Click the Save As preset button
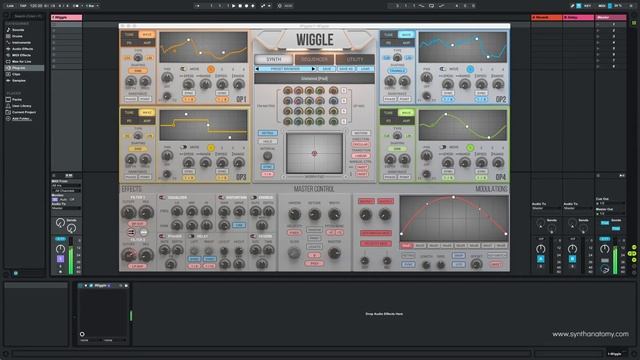640x360 pixels. [x=346, y=69]
